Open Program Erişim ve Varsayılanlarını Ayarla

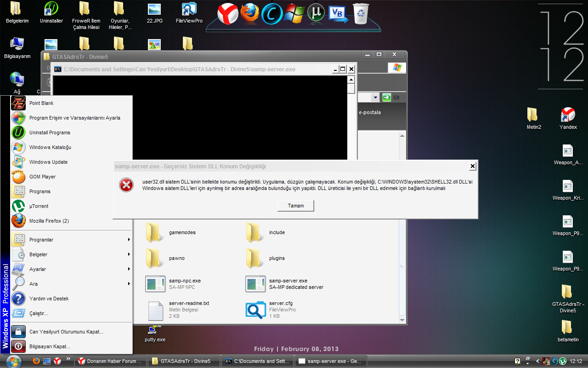71,118
